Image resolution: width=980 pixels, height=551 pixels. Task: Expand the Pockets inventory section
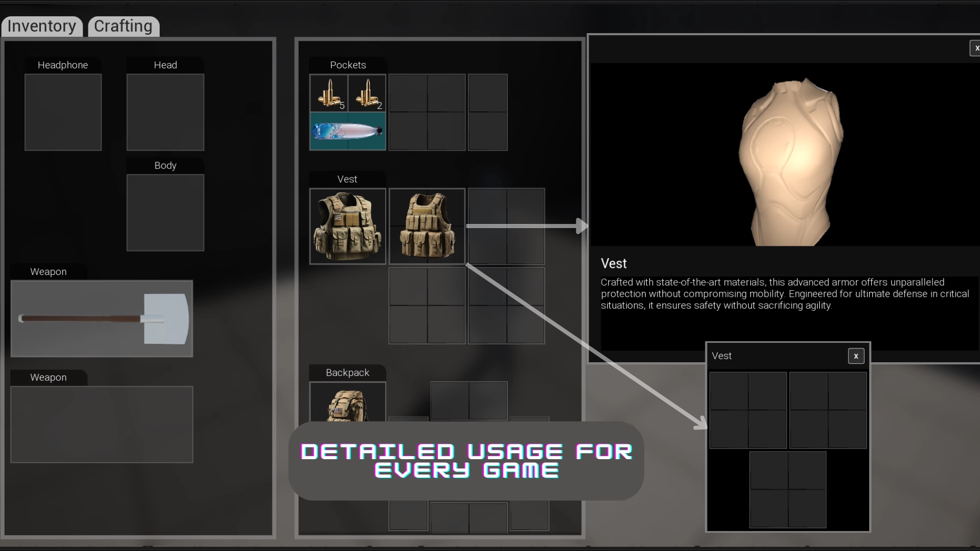tap(348, 65)
